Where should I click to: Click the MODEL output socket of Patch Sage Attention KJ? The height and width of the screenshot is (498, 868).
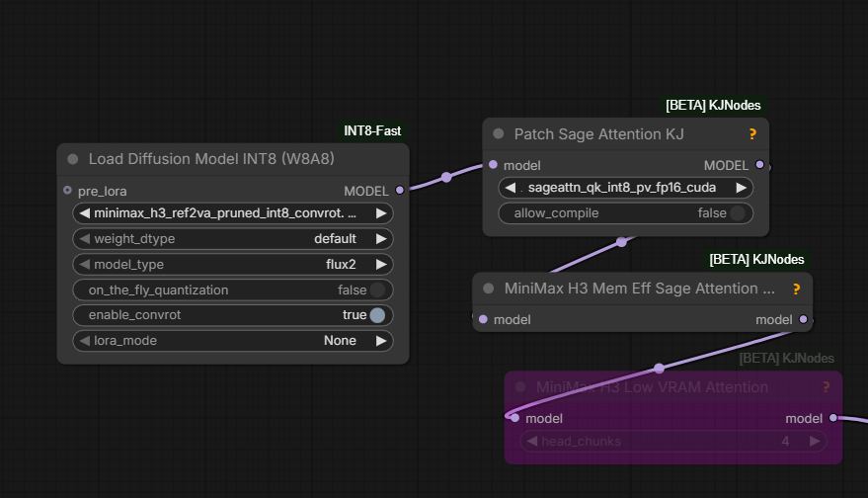(x=759, y=165)
